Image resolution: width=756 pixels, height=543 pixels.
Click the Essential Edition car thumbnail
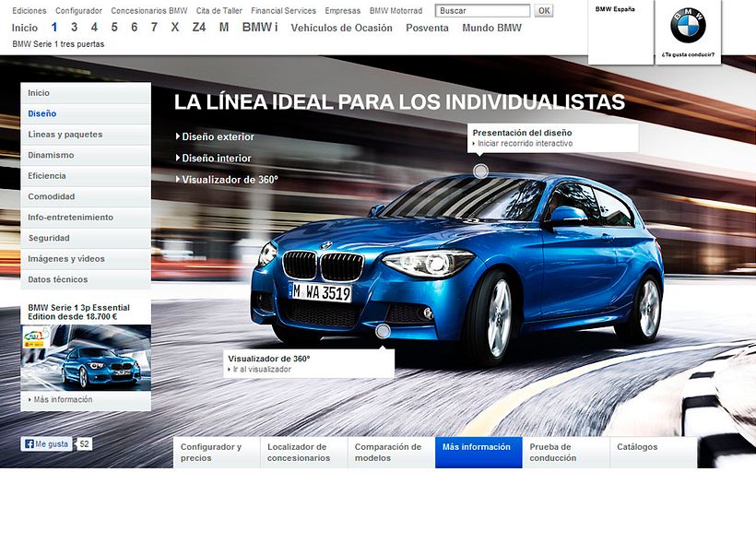(86, 358)
